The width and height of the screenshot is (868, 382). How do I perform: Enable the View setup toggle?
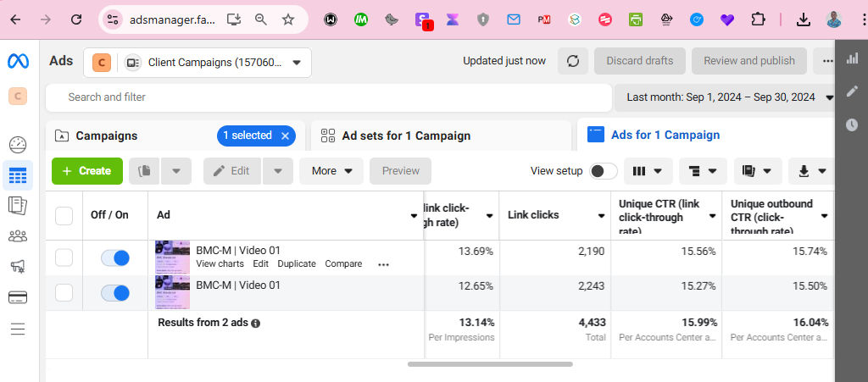[604, 171]
